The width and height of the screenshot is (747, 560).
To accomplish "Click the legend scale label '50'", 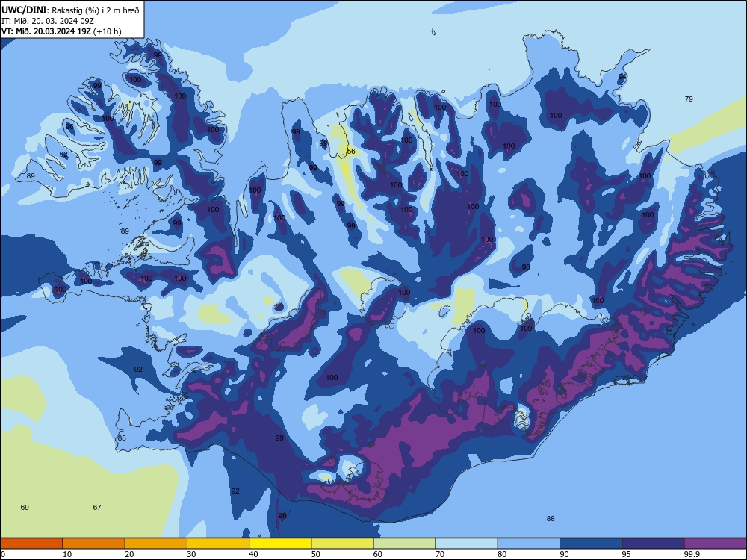I will tap(316, 554).
